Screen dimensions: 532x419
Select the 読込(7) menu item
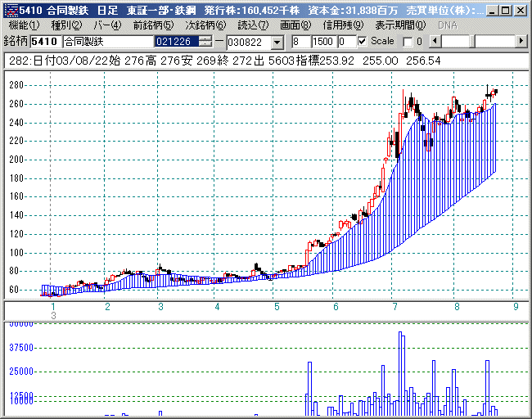coord(253,25)
